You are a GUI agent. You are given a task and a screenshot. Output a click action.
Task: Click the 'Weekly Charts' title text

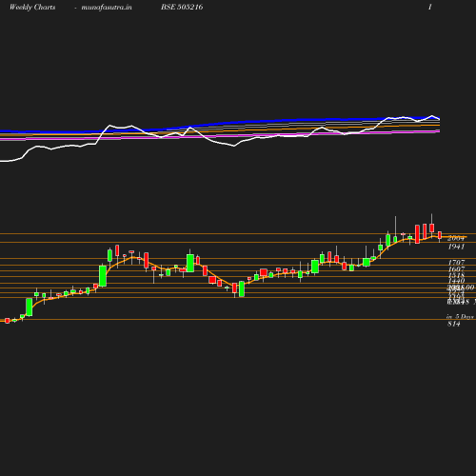pyautogui.click(x=32, y=7)
